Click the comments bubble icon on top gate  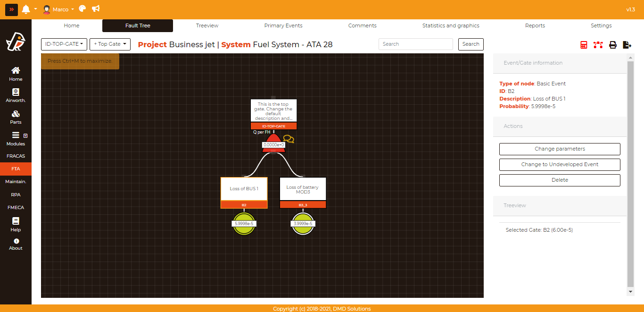[289, 139]
